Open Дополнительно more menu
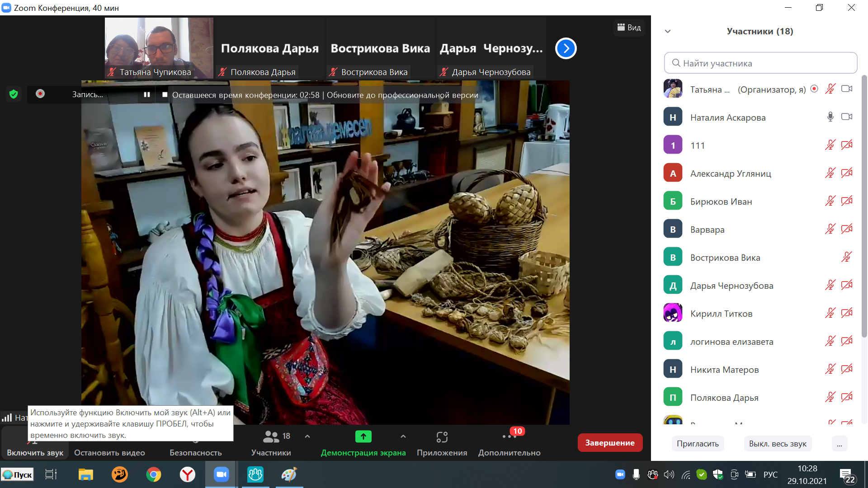The width and height of the screenshot is (868, 488). (509, 443)
